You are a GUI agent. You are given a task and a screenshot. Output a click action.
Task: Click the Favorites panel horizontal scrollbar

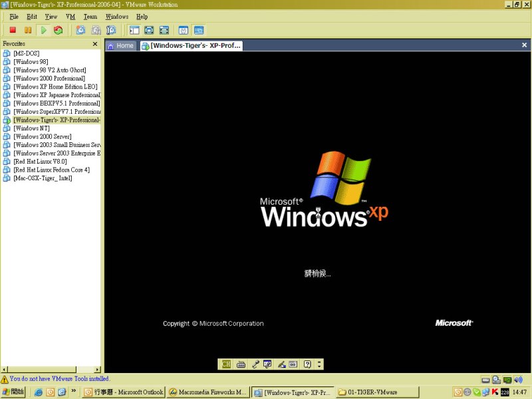click(x=42, y=370)
